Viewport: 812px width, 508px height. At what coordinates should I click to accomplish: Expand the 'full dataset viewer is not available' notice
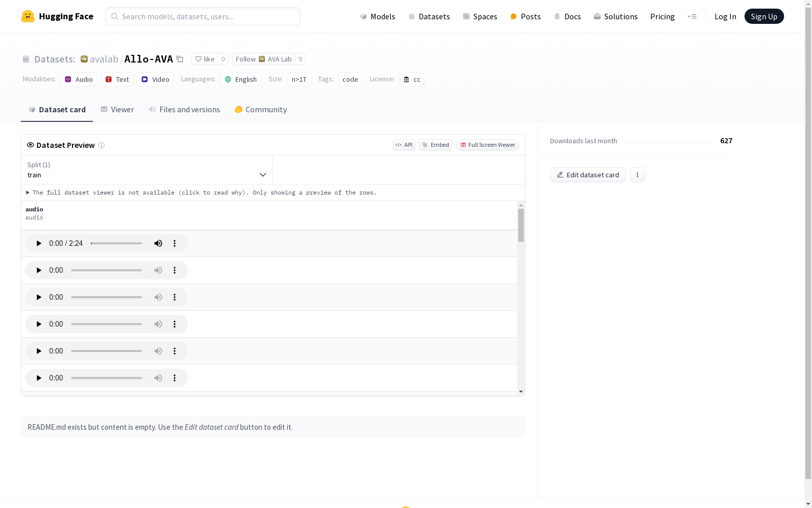pyautogui.click(x=201, y=193)
